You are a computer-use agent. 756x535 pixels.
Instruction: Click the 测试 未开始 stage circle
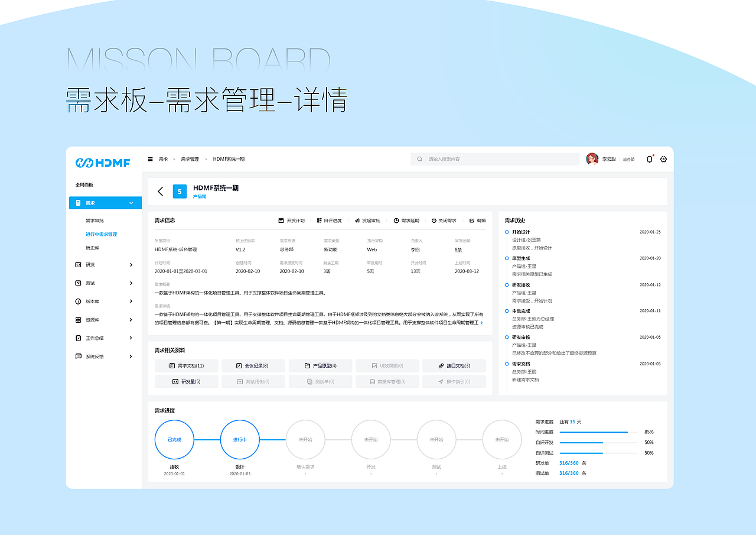436,440
